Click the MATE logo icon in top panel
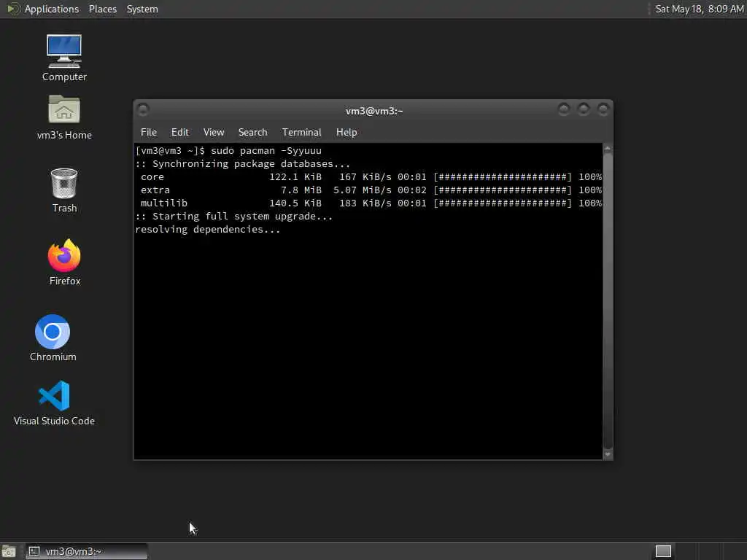The image size is (747, 560). point(13,9)
